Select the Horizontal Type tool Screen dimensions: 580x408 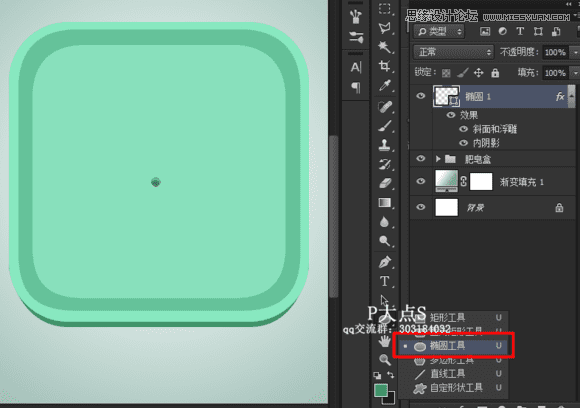385,281
